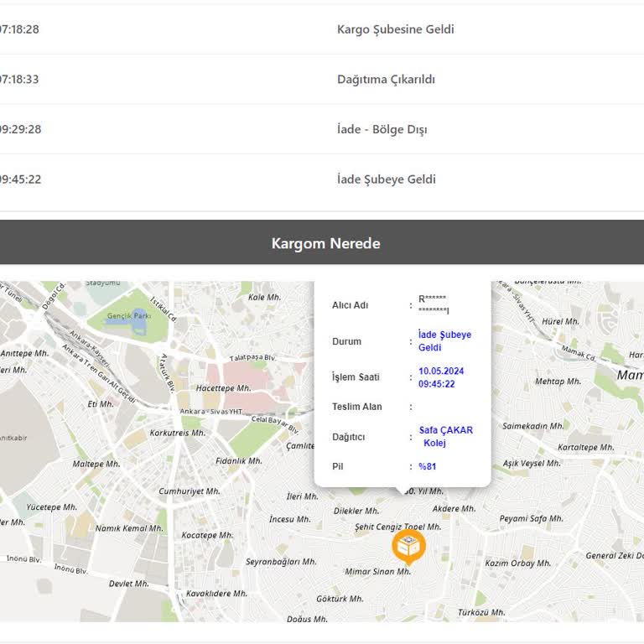Click the Kargom Nerede section header
This screenshot has height=644, width=644.
coord(325,243)
